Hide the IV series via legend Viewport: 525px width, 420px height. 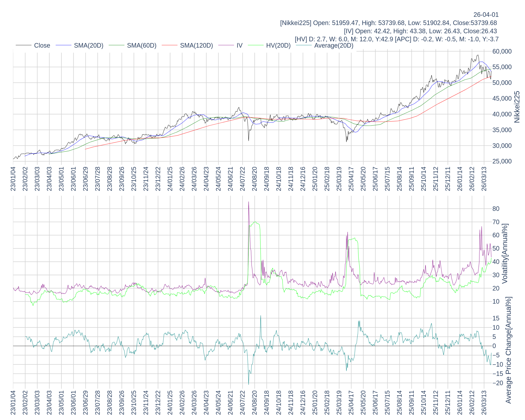[x=239, y=46]
